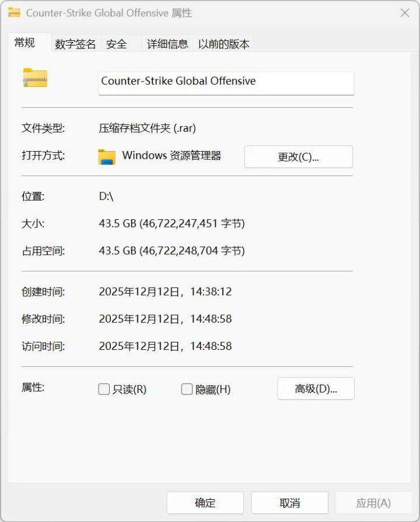Viewport: 420px width, 522px height.
Task: Click the 应用(A) button
Action: [374, 503]
